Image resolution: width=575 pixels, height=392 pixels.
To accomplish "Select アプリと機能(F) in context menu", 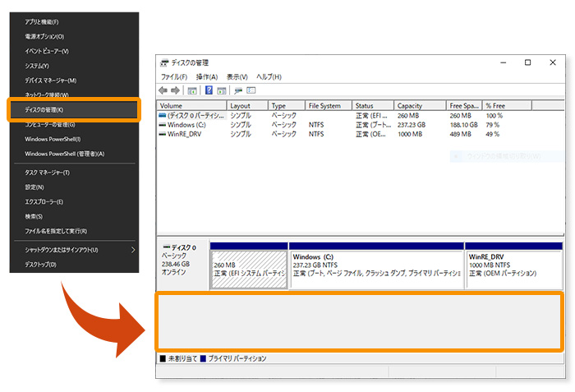I will point(41,22).
